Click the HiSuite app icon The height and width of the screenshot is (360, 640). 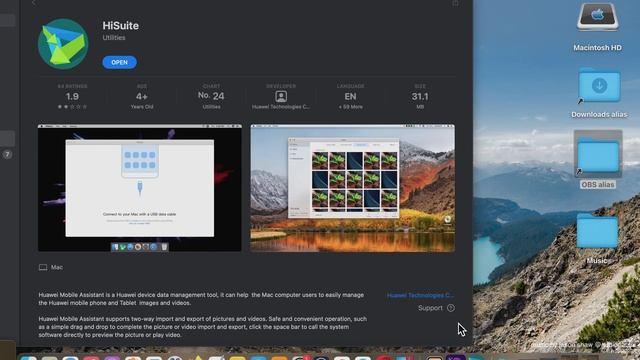point(63,44)
